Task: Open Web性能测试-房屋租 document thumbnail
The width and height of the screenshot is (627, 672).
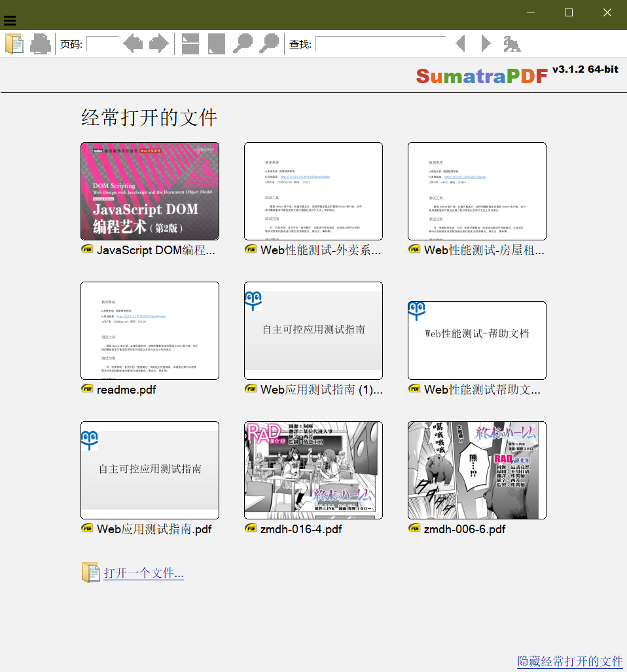Action: click(x=477, y=191)
